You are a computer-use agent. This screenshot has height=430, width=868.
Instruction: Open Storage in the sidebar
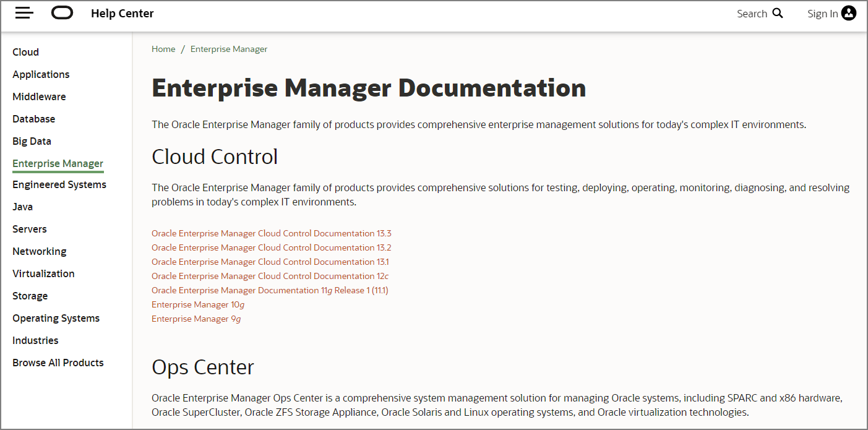click(30, 296)
